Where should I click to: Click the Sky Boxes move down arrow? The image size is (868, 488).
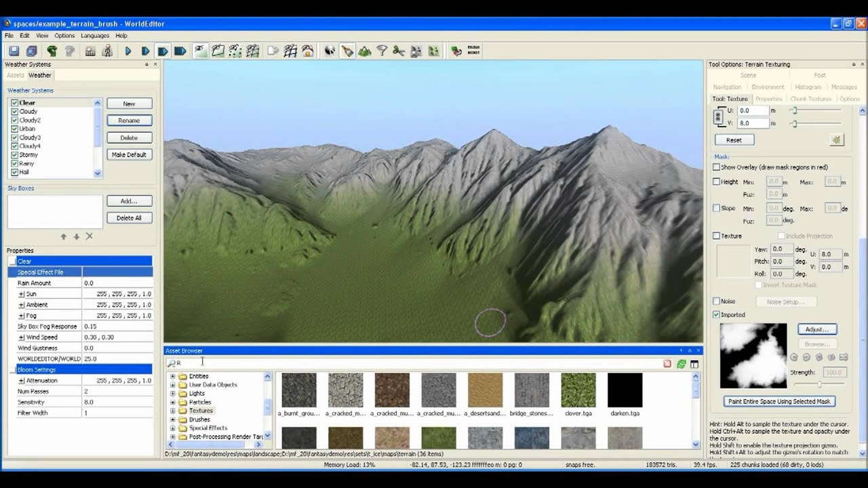pyautogui.click(x=76, y=237)
